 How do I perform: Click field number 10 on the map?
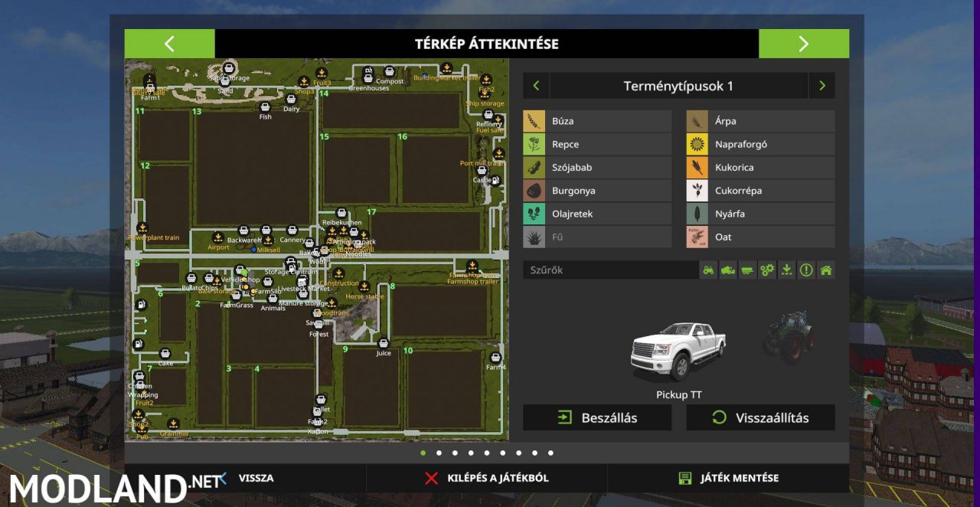(408, 351)
